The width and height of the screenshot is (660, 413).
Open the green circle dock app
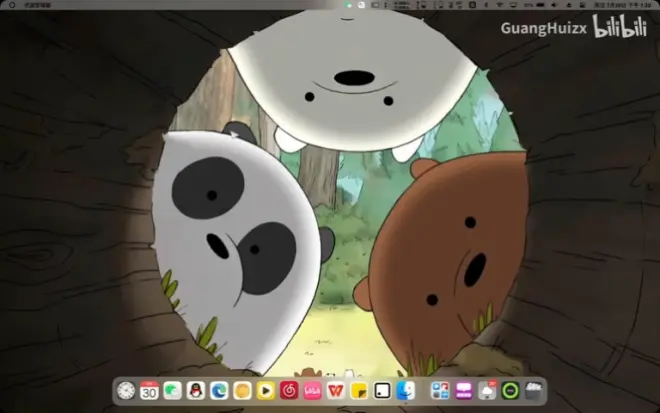pos(511,390)
